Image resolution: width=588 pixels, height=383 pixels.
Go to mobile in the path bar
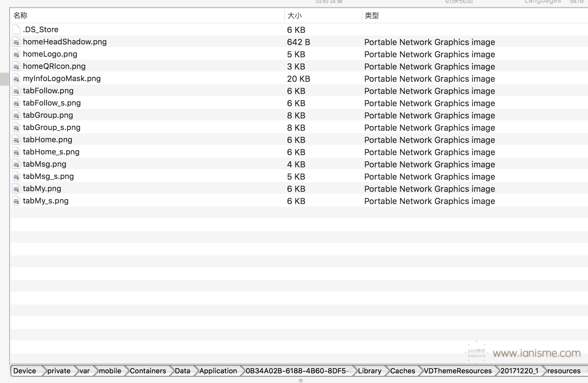[x=110, y=371]
